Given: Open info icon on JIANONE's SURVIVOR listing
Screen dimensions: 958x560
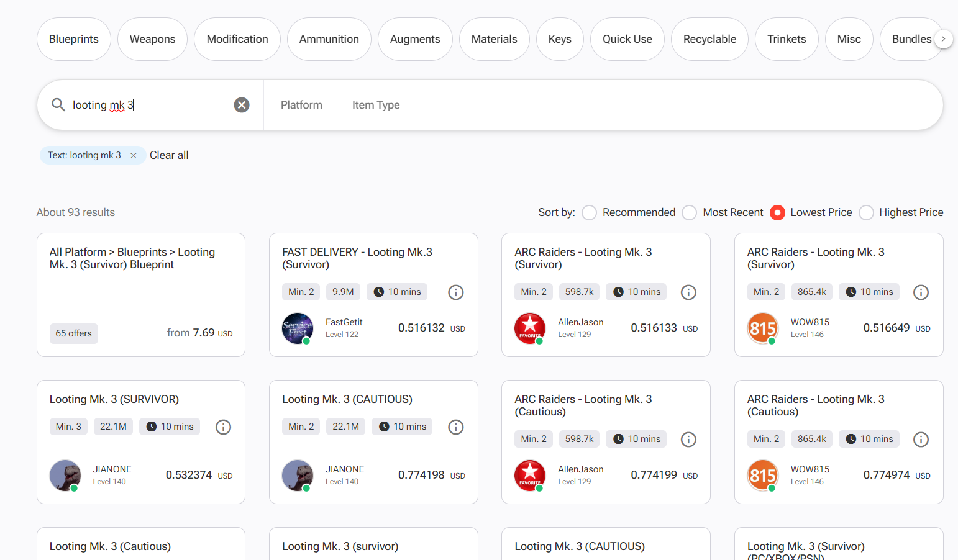Looking at the screenshot, I should click(223, 427).
